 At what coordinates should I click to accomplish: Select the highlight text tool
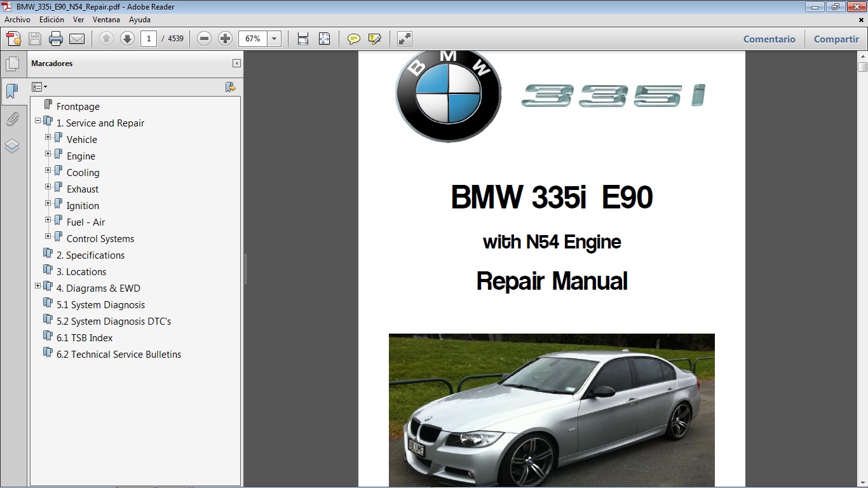tap(375, 39)
